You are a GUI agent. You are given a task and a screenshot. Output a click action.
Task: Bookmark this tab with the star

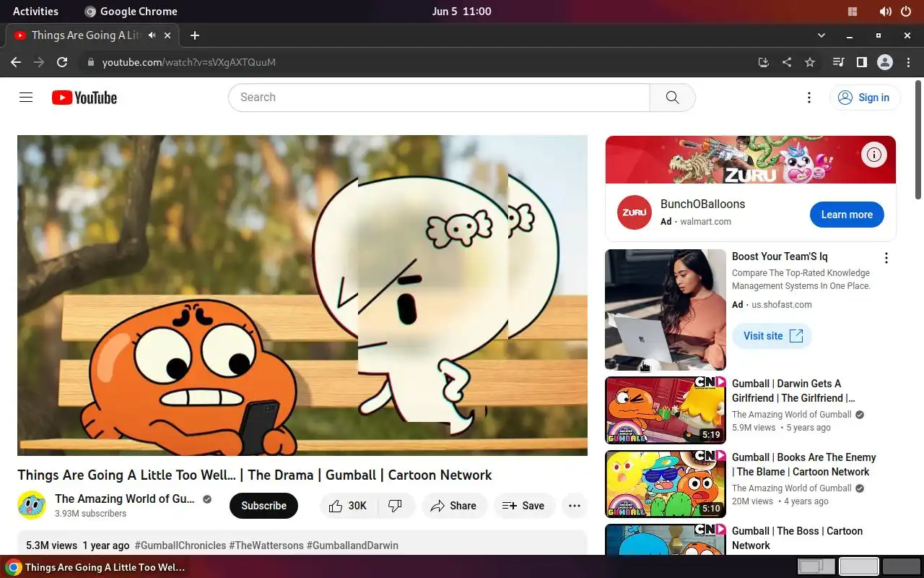point(810,62)
